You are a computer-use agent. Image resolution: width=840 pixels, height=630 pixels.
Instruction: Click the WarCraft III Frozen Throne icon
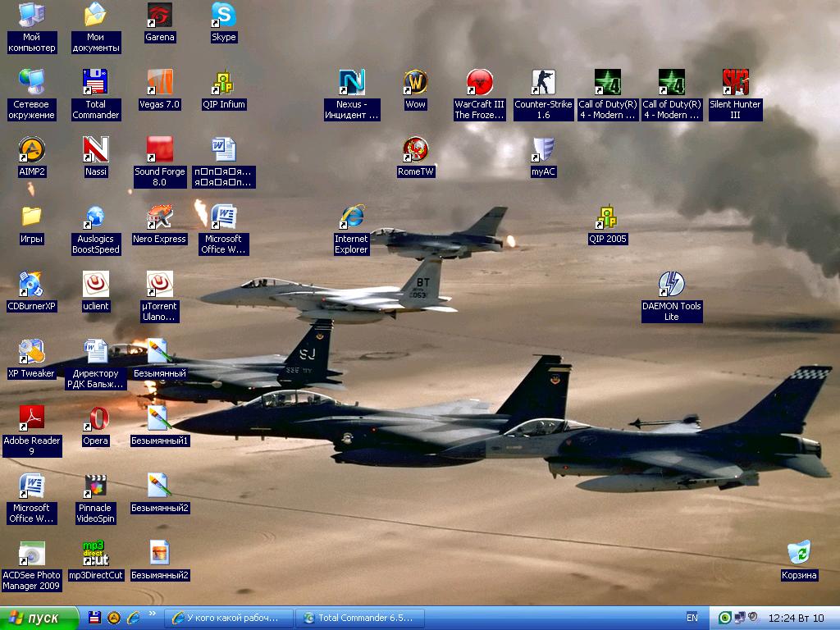point(479,83)
